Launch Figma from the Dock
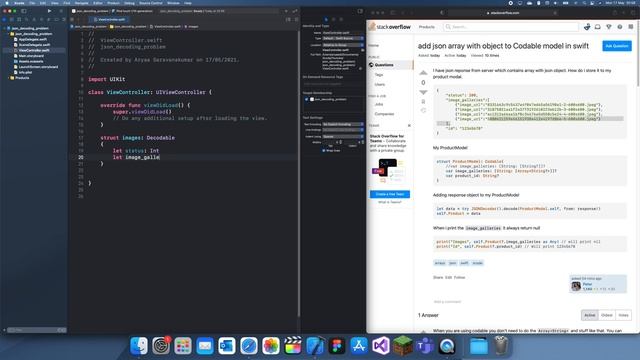The image size is (640, 360). pyautogui.click(x=337, y=346)
